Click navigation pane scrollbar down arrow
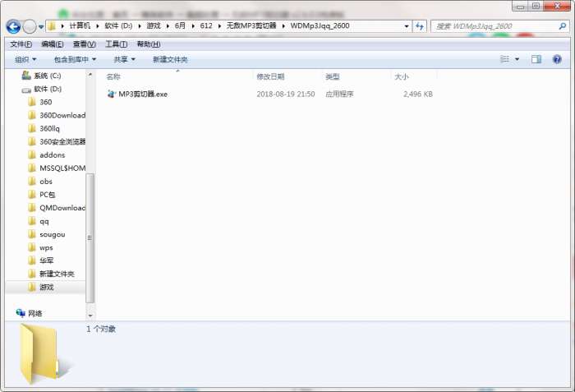This screenshot has width=575, height=392. [x=90, y=316]
